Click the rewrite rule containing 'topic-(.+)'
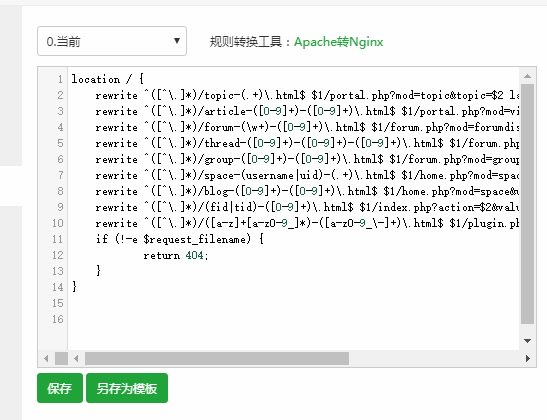 (x=307, y=95)
